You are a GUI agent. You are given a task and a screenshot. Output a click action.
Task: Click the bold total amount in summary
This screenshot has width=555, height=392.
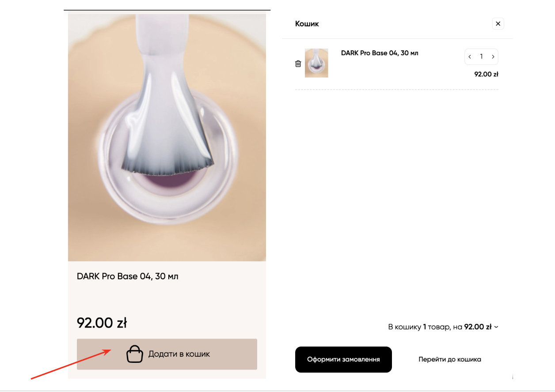pos(478,327)
